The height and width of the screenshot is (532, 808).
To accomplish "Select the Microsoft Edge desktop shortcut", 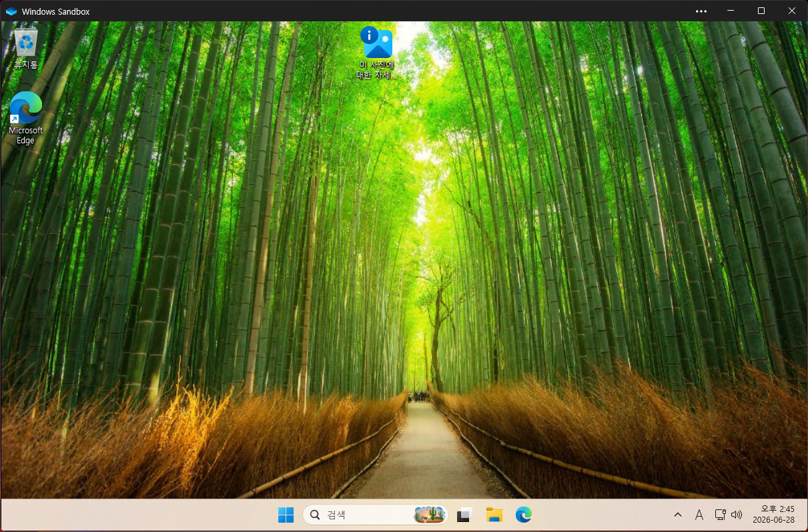I will click(x=26, y=118).
